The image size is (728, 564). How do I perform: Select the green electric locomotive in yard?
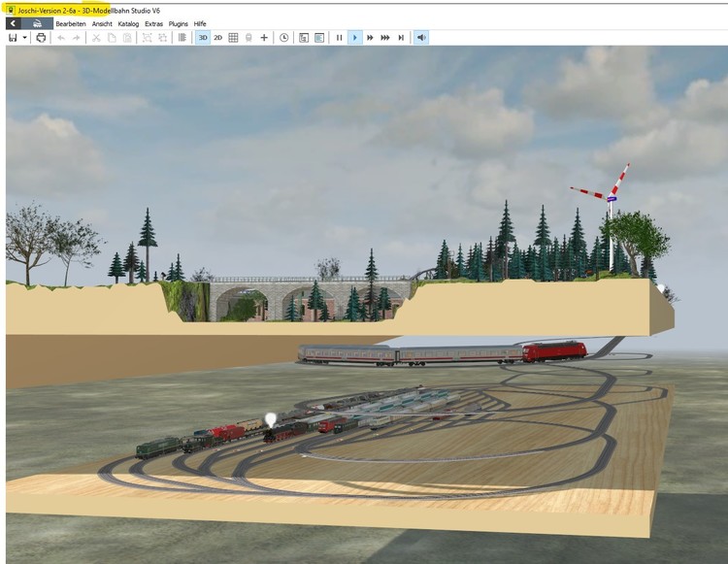(x=158, y=447)
